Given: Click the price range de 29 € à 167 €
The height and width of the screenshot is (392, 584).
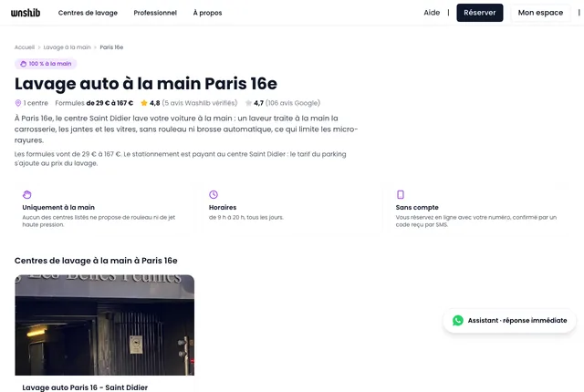Looking at the screenshot, I should coord(109,103).
